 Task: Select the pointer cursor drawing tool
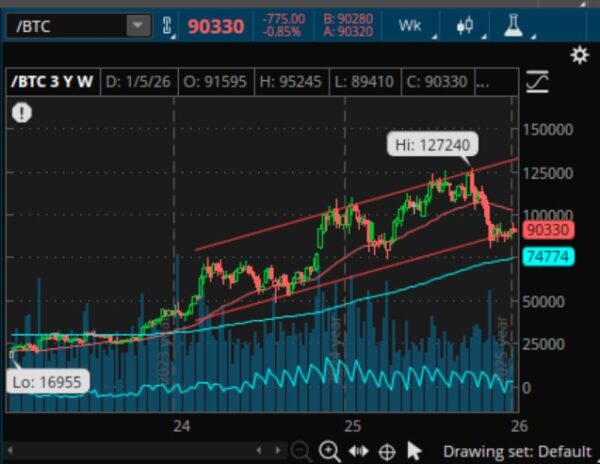[x=415, y=451]
